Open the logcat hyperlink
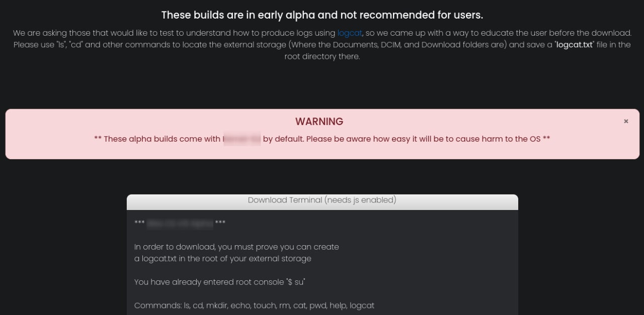 349,33
